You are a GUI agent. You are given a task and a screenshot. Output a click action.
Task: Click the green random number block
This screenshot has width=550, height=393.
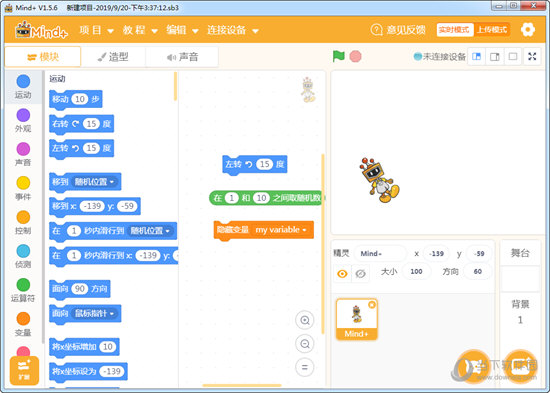[x=266, y=198]
